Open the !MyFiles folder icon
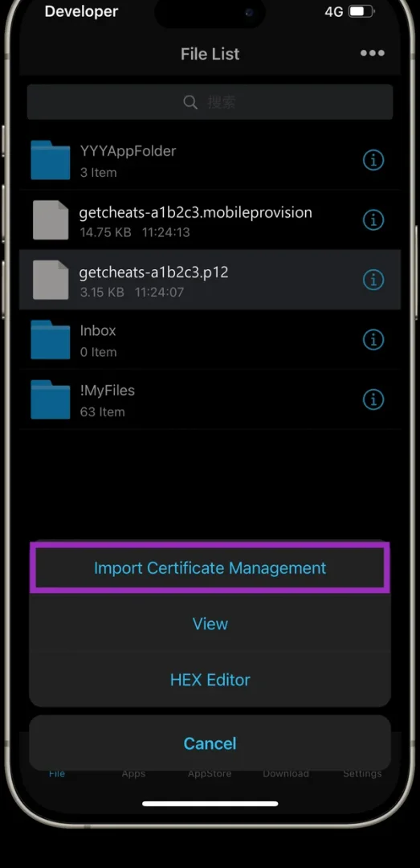This screenshot has height=868, width=420. [51, 399]
